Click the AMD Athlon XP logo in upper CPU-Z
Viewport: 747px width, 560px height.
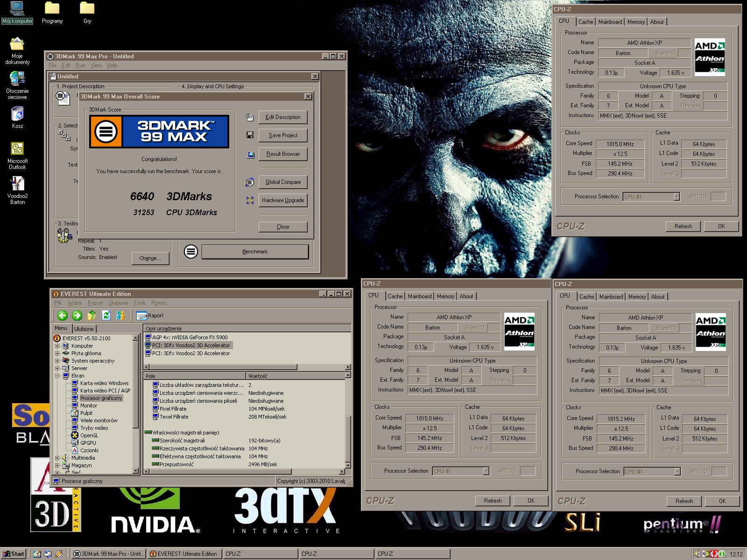(710, 57)
